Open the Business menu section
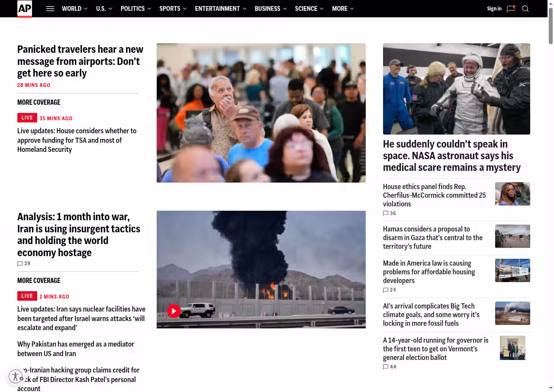 (267, 9)
